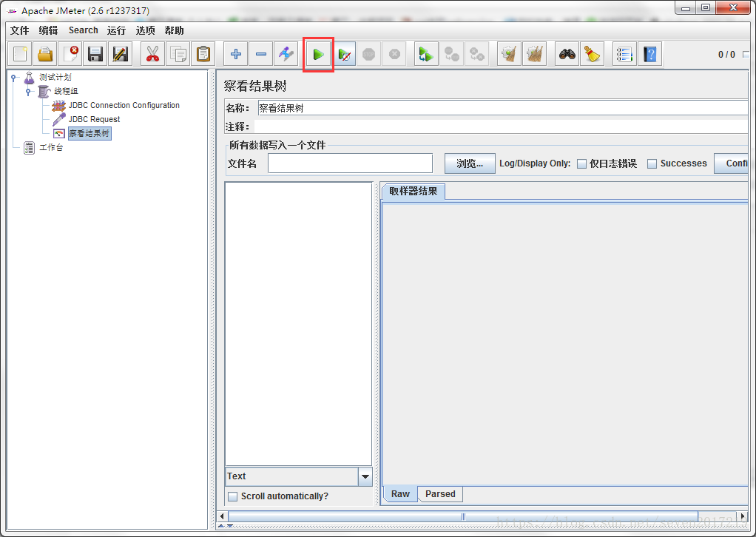This screenshot has width=756, height=537.
Task: Open the Text renderer dropdown
Action: [365, 476]
